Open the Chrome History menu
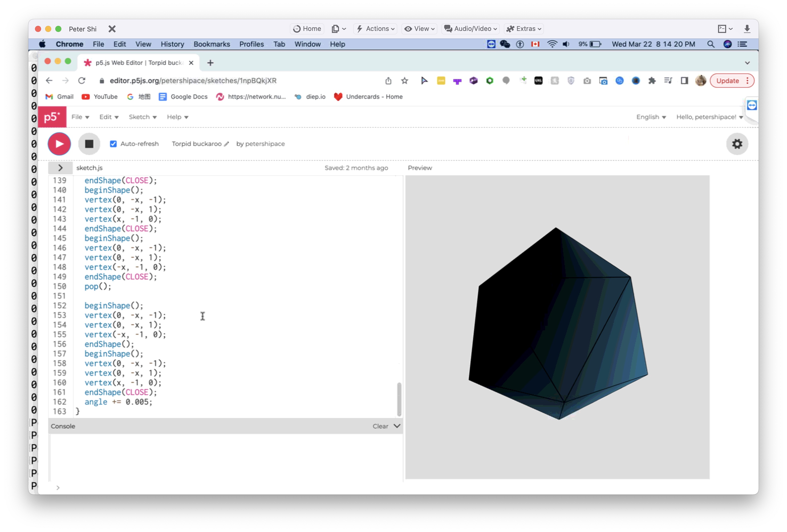Screen dimensions: 787x532 172,44
